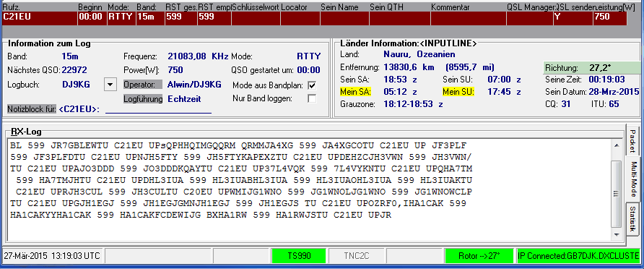This screenshot has width=644, height=269.
Task: Click the RST ges. field 599
Action: coord(180,19)
